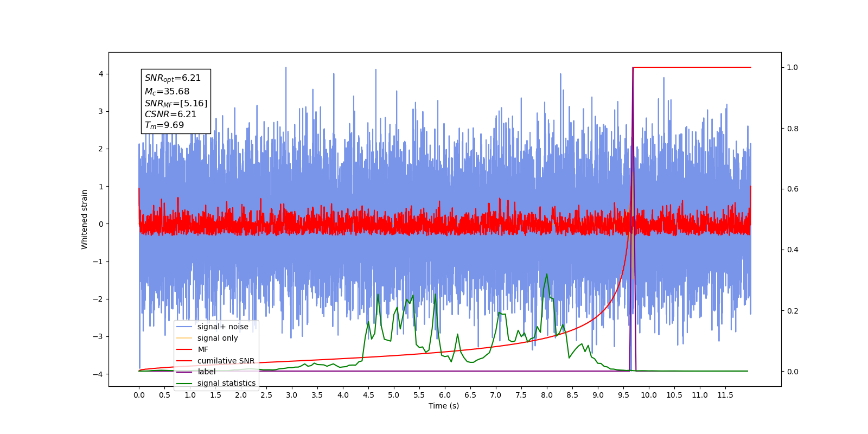Click the SNRopt=6.21 annotation line
The image size is (868, 434).
tap(173, 78)
